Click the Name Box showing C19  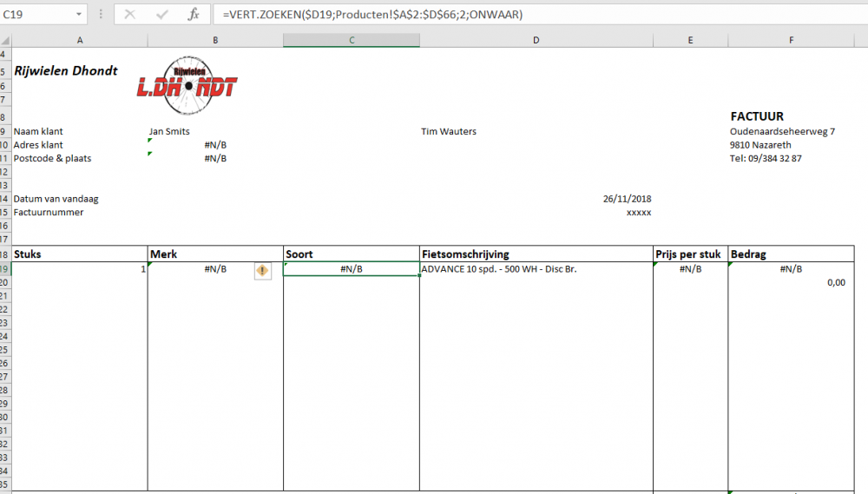36,15
